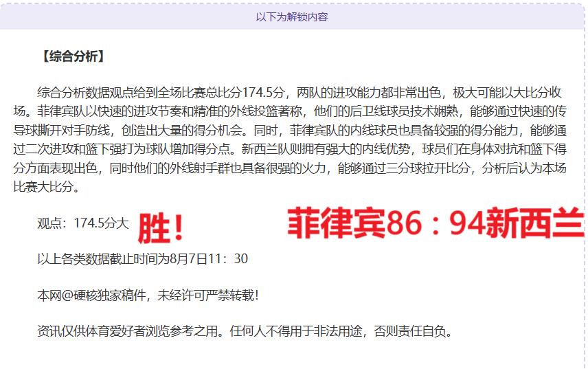This screenshot has width=588, height=369.
Task: Click the line starting with 分方面表现出色
Action: 290,168
